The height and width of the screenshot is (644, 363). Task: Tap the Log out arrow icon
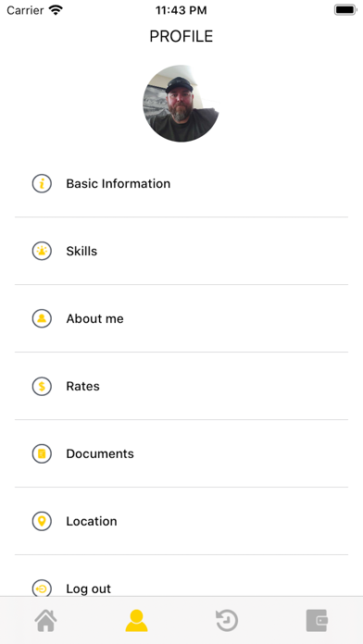(x=42, y=588)
